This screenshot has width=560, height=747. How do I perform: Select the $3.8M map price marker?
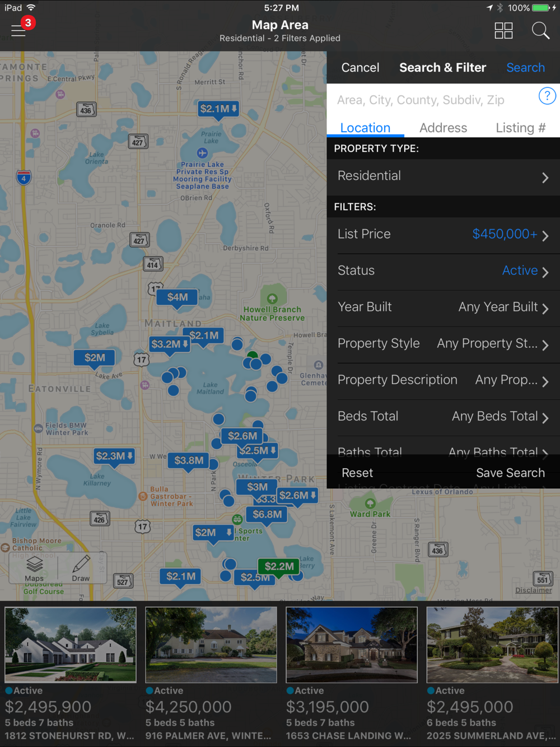[189, 460]
